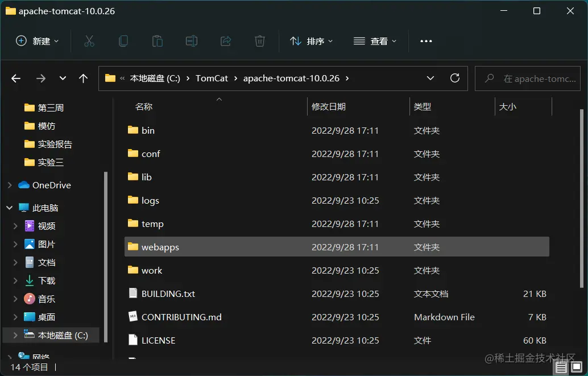Viewport: 588px width, 376px height.
Task: Expand the 视频 tree node
Action: point(15,226)
